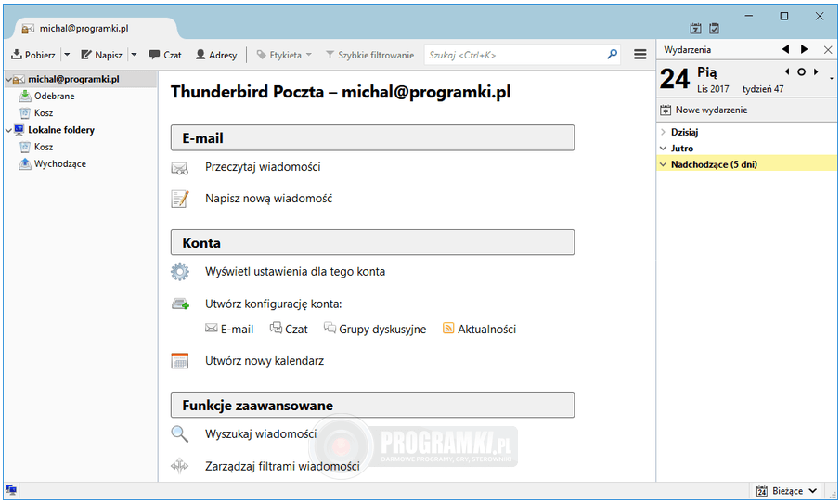Click the search messages magnifier icon
Image resolution: width=840 pixels, height=504 pixels.
point(179,433)
